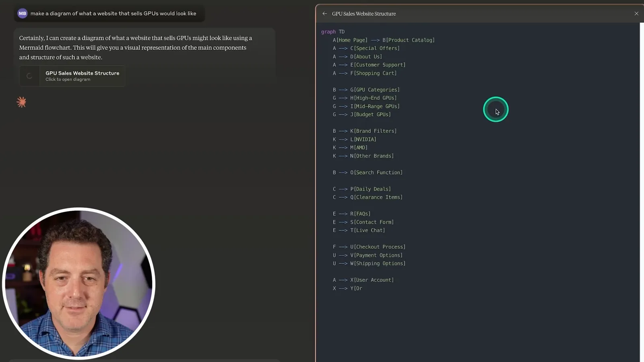
Task: Click the 'F[Shopping Cart]' code line
Action: click(x=365, y=73)
